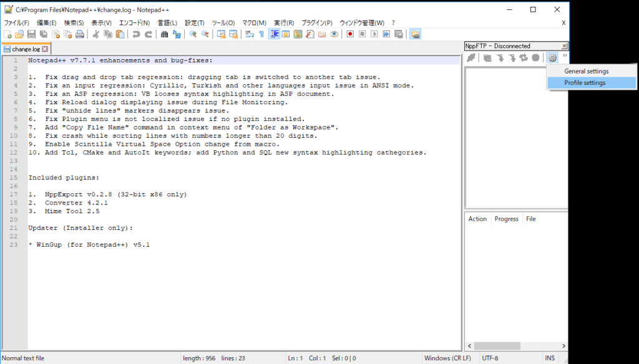Open the Document Map panel icon

298,34
